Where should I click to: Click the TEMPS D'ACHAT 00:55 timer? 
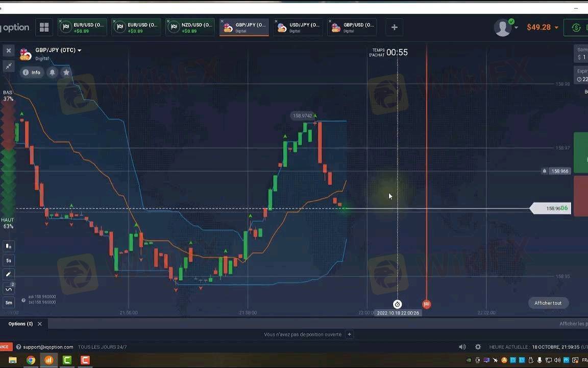pos(388,53)
